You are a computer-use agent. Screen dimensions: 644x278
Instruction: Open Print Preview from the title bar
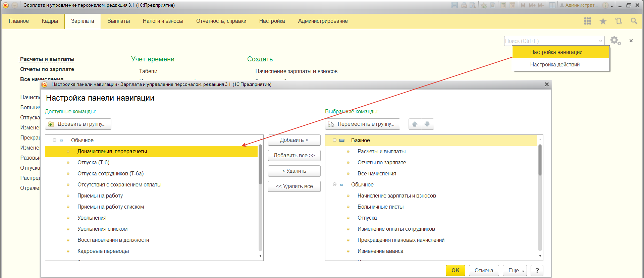[473, 5]
